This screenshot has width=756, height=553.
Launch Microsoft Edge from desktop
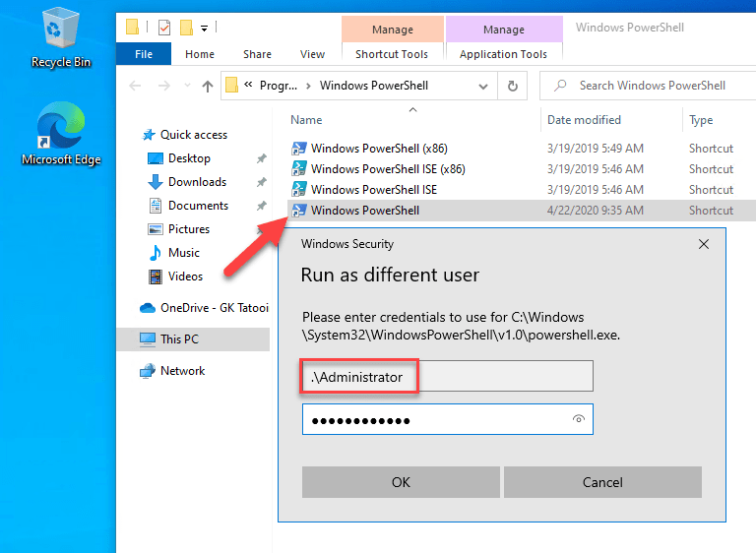click(61, 134)
